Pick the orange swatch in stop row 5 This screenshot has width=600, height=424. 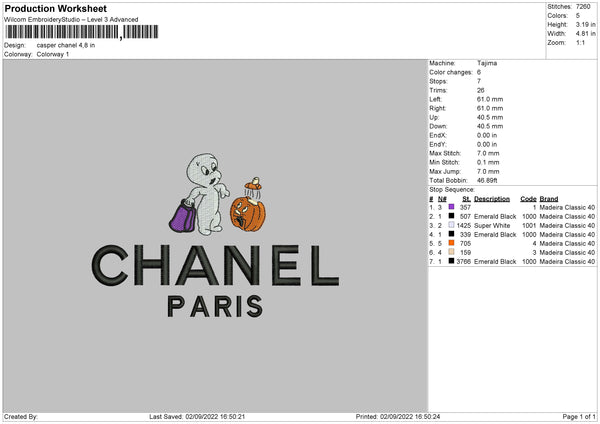(x=451, y=243)
